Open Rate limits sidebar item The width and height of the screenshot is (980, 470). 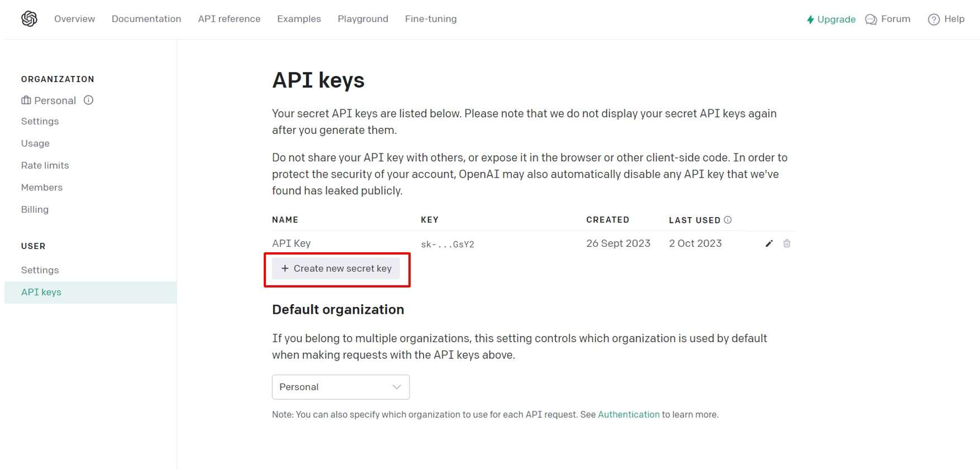click(45, 165)
